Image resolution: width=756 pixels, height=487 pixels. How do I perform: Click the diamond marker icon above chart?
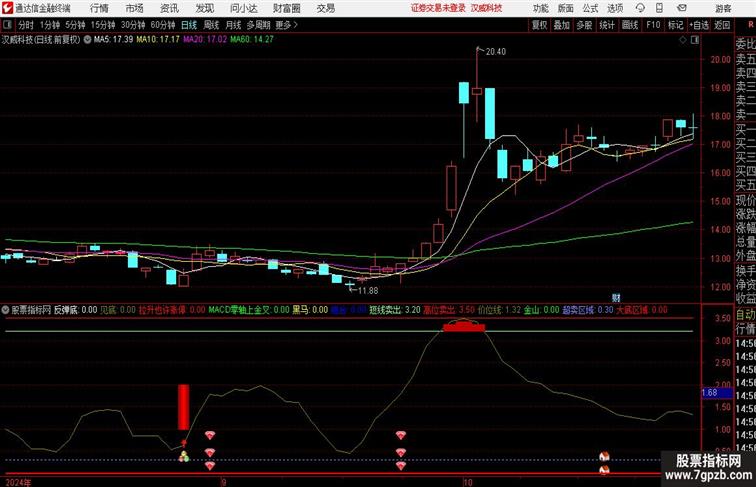pyautogui.click(x=683, y=40)
